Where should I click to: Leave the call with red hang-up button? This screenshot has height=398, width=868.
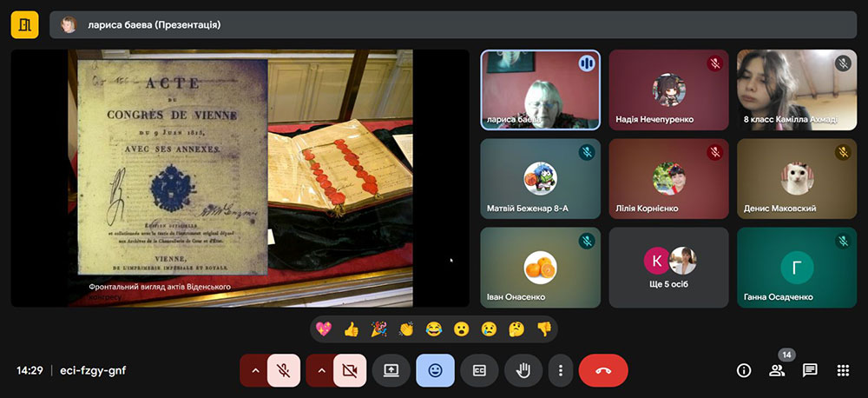[603, 370]
